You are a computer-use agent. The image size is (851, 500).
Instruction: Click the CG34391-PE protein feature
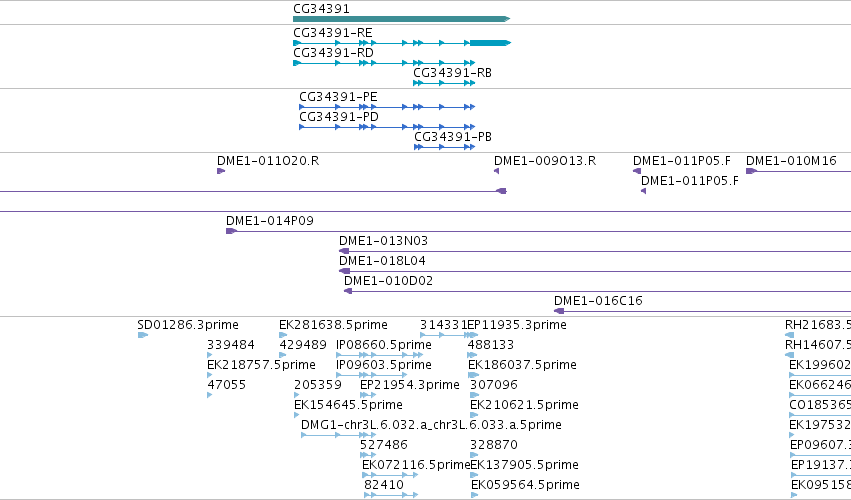click(387, 107)
